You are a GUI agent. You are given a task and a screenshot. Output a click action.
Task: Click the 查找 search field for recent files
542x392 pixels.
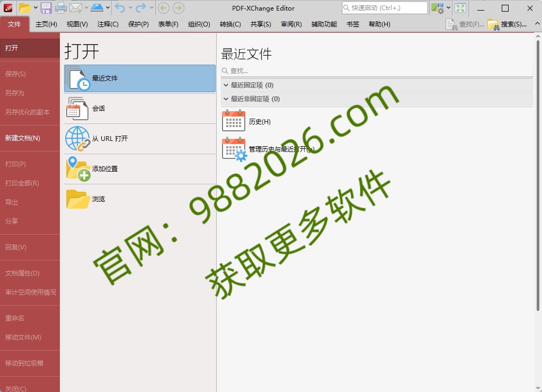click(x=318, y=70)
